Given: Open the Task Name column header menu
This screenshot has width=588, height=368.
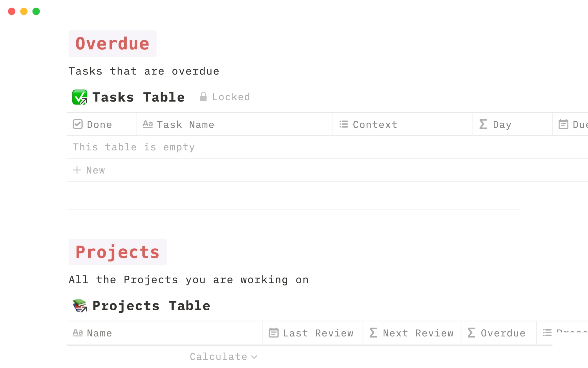Looking at the screenshot, I should tap(235, 124).
